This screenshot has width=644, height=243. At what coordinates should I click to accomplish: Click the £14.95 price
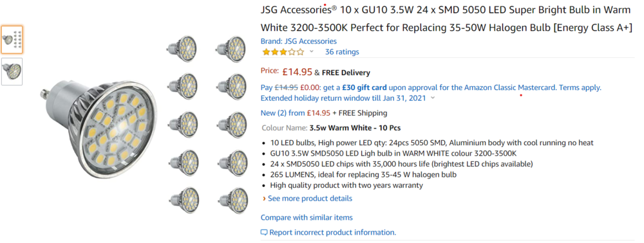(298, 73)
